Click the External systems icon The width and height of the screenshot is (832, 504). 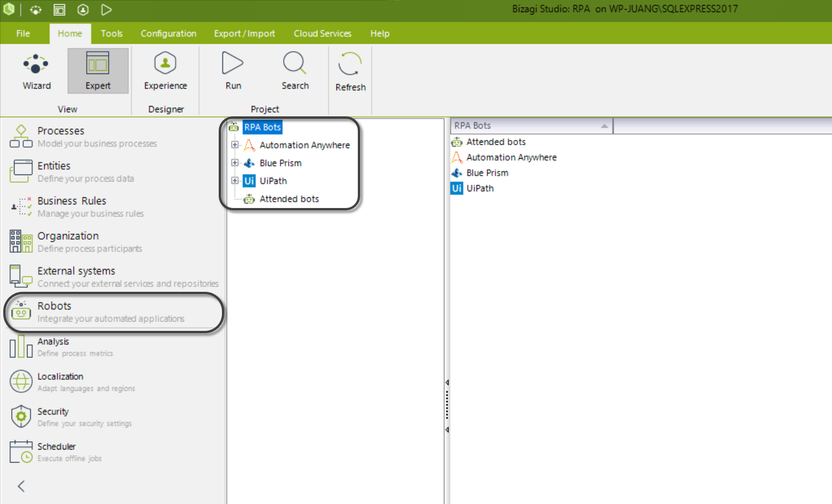coord(21,276)
